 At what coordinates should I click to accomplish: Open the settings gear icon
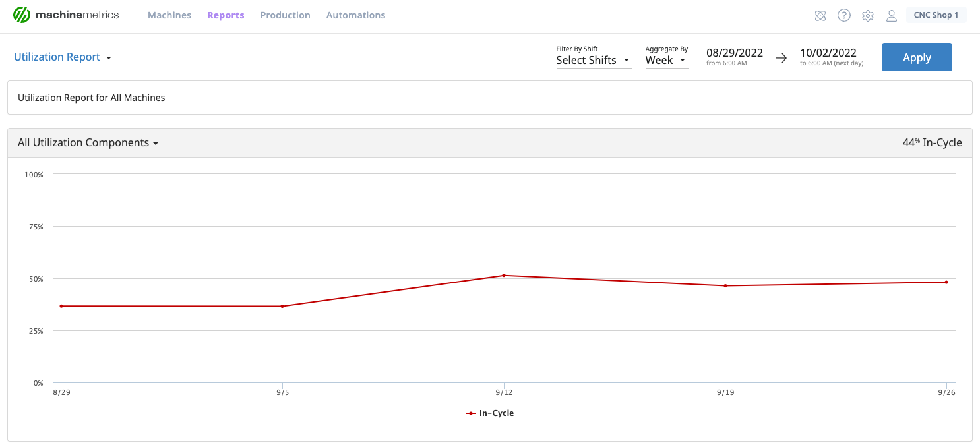point(867,16)
